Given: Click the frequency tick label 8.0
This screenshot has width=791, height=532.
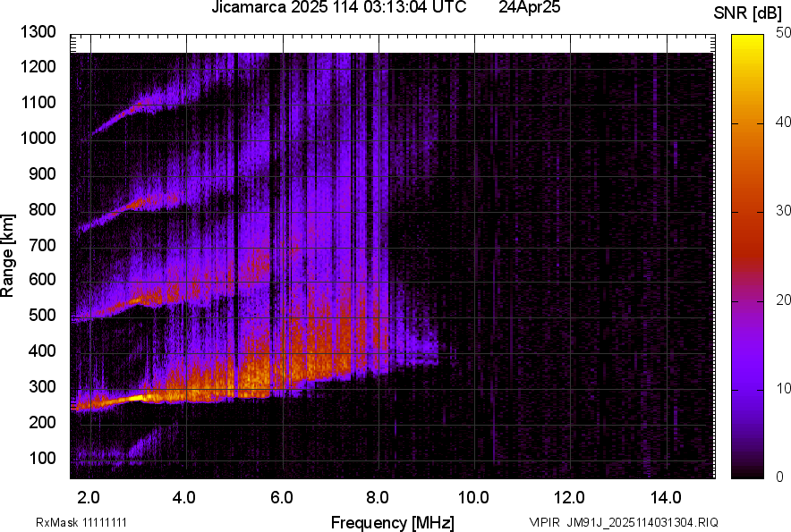Looking at the screenshot, I should [x=378, y=498].
